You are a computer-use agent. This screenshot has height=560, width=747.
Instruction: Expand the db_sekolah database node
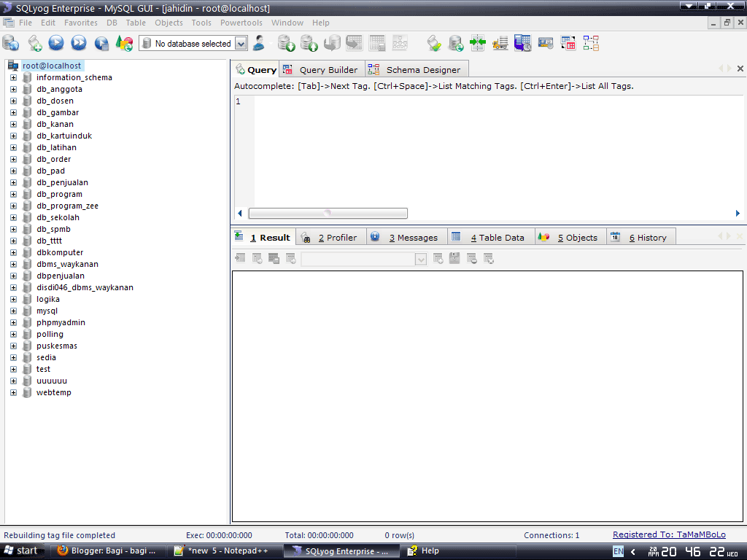(x=13, y=217)
